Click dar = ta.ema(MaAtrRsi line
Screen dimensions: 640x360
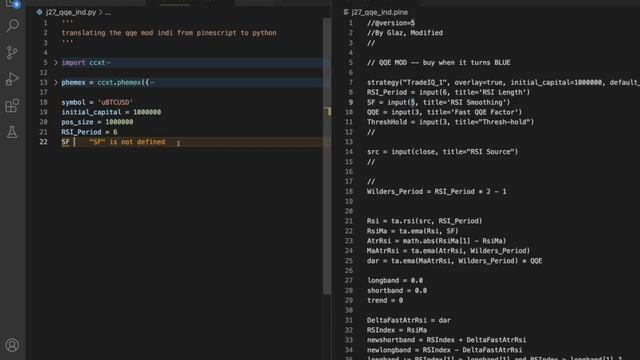(454, 260)
